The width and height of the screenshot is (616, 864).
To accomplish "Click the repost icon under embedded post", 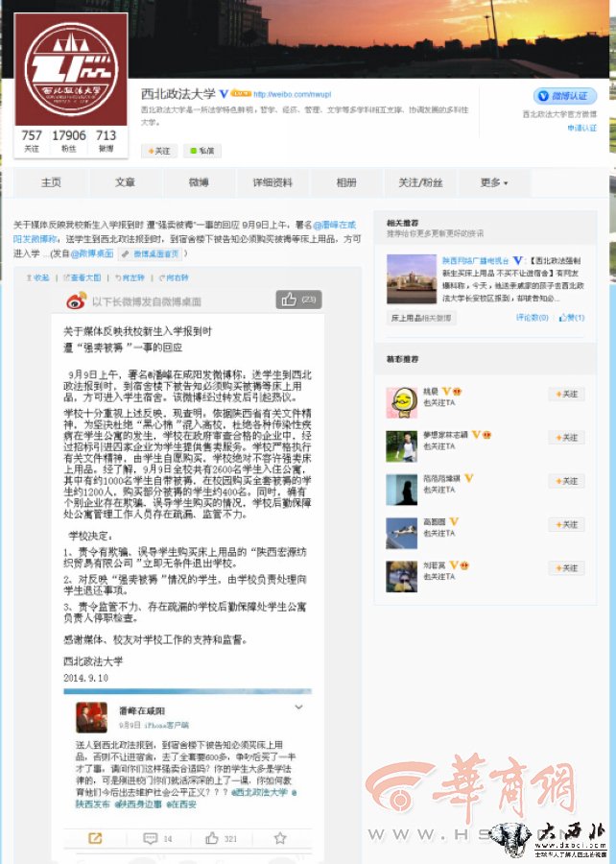I will 95,837.
